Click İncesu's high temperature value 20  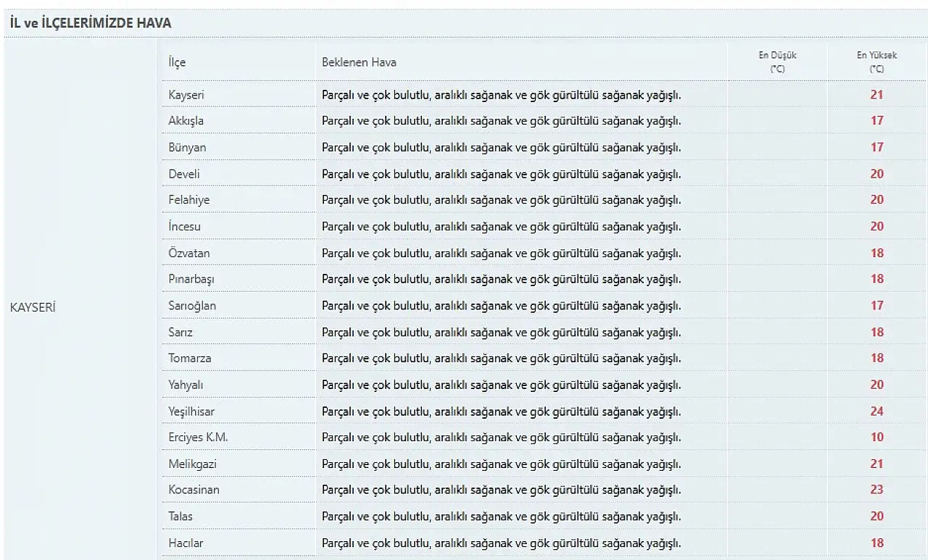877,227
